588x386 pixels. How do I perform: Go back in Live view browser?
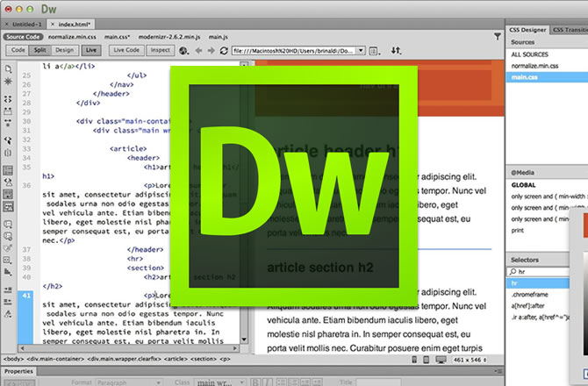pos(198,51)
